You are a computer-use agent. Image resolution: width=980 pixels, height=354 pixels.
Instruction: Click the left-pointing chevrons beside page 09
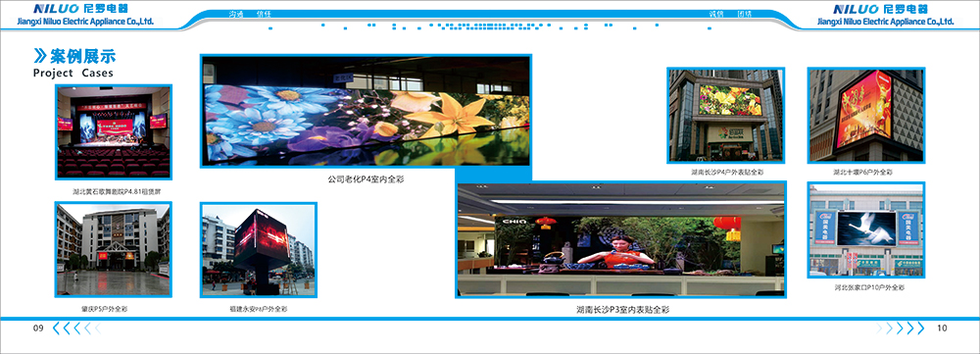[76, 329]
